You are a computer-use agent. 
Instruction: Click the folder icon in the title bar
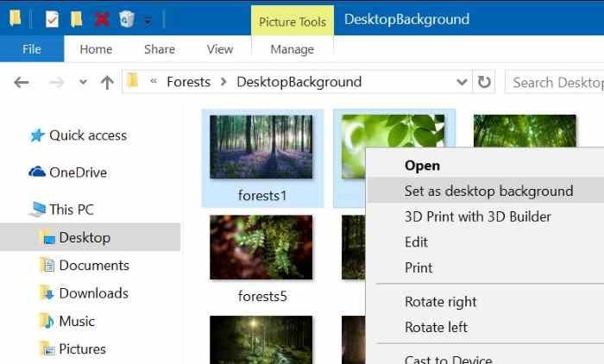coord(15,18)
